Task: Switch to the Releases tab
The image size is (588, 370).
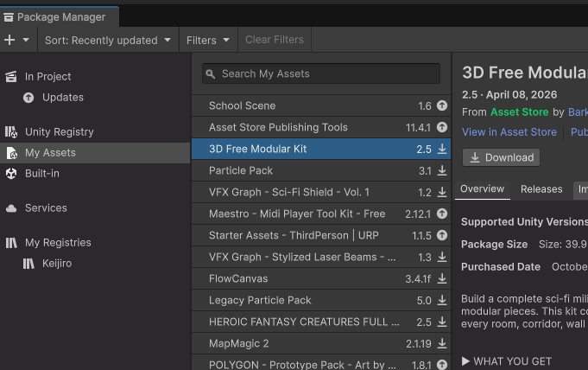Action: point(541,189)
